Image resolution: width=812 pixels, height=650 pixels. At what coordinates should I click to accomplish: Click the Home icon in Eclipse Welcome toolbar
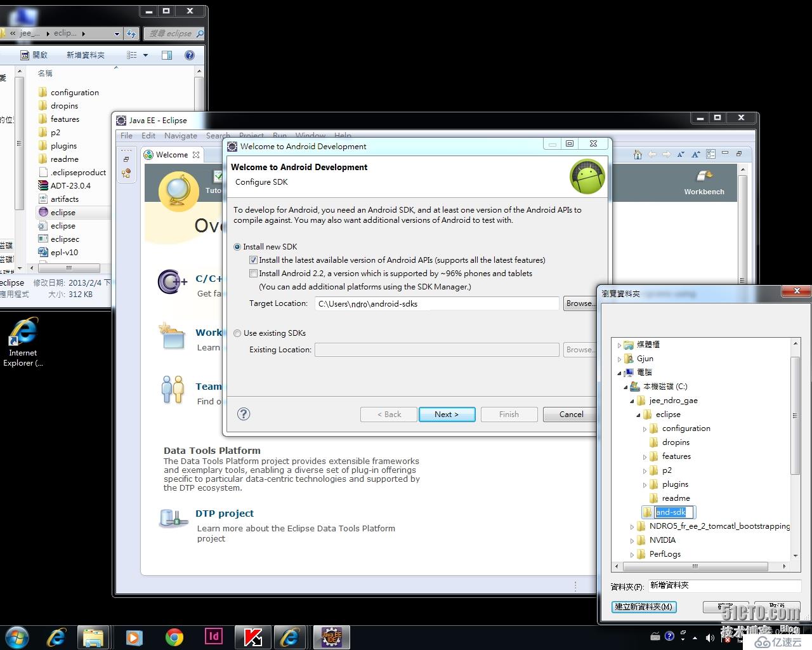638,154
